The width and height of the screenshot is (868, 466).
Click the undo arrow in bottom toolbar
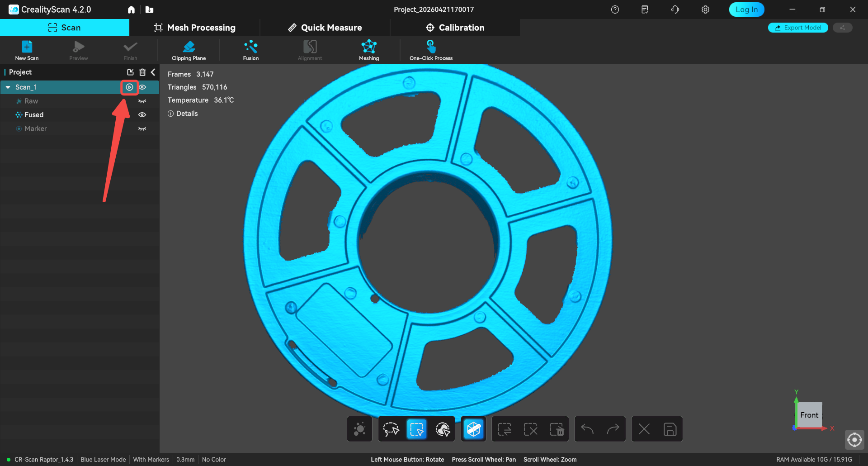click(587, 429)
